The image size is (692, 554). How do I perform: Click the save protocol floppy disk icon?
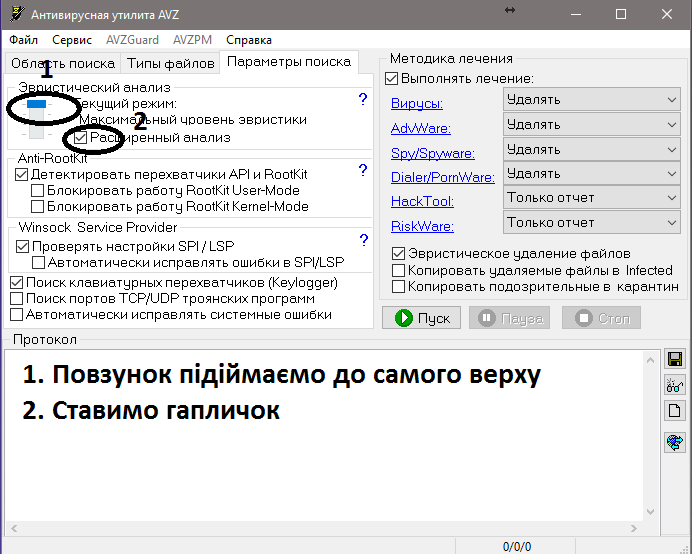tap(674, 360)
